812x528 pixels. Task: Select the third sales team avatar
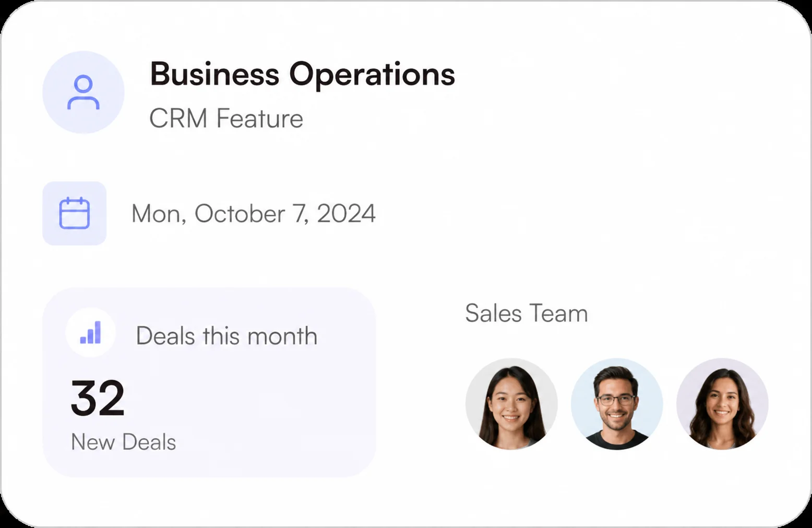(x=722, y=404)
